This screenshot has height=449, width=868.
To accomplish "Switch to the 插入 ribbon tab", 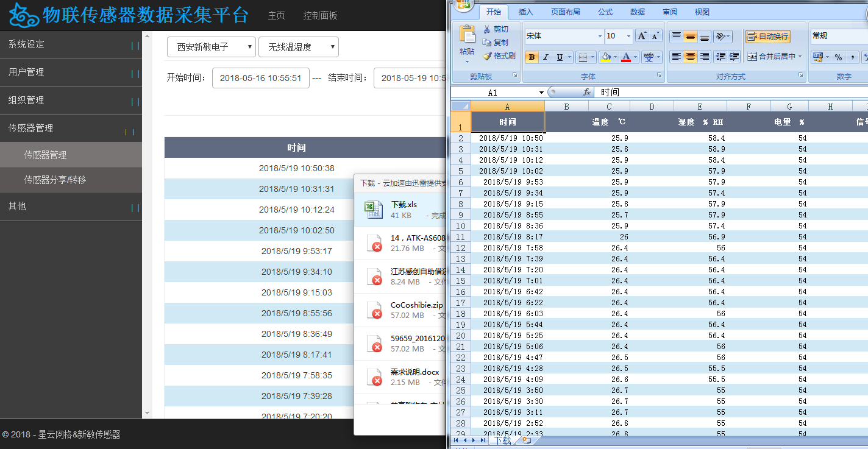I will point(525,12).
